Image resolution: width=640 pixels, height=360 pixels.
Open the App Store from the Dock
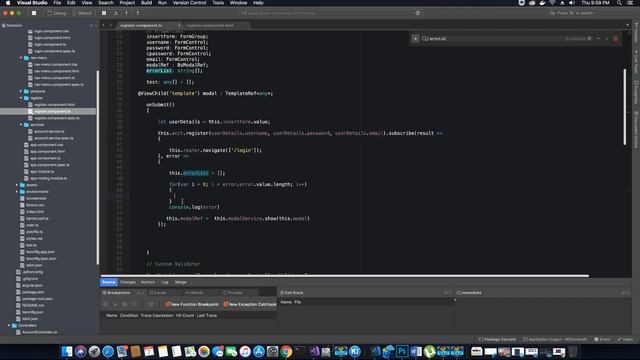tap(259, 351)
